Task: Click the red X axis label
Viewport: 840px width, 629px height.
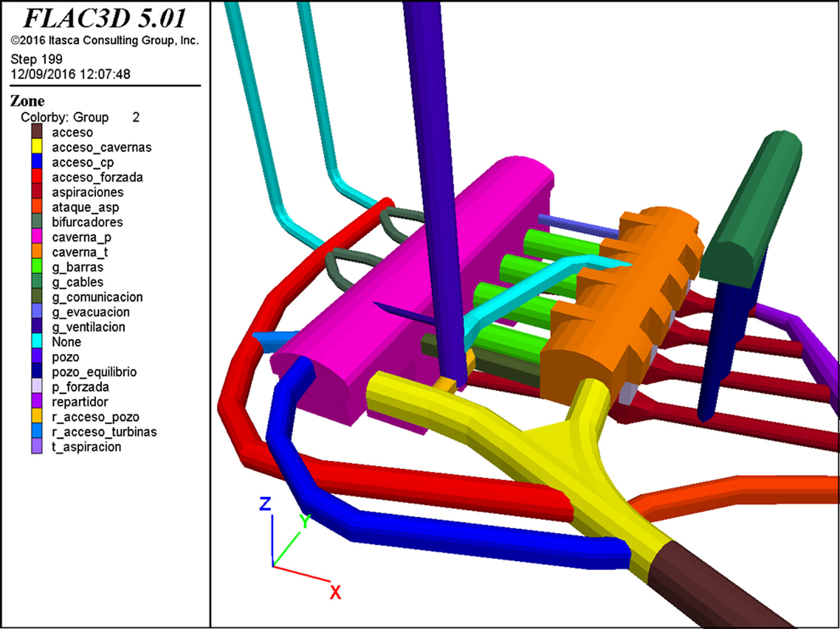Action: tap(335, 593)
